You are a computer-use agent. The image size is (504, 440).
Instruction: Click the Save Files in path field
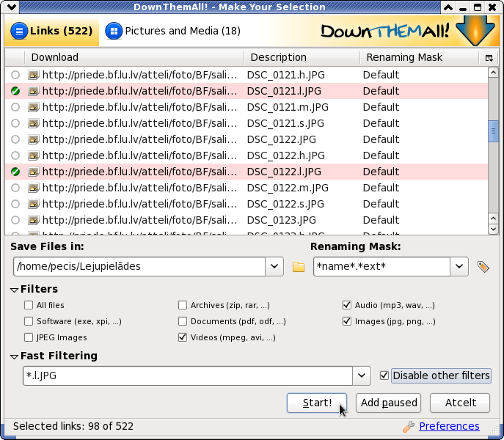coord(139,266)
